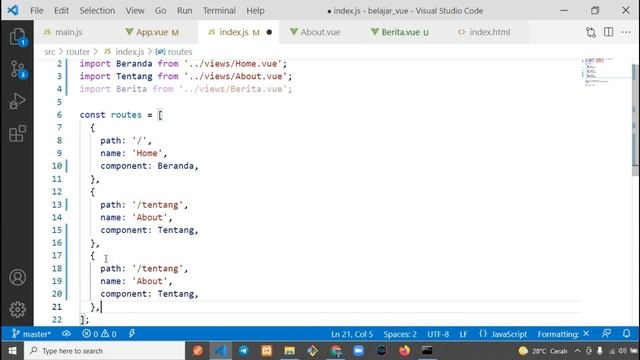Open Chrome from the taskbar
640x360 pixels.
click(x=336, y=351)
